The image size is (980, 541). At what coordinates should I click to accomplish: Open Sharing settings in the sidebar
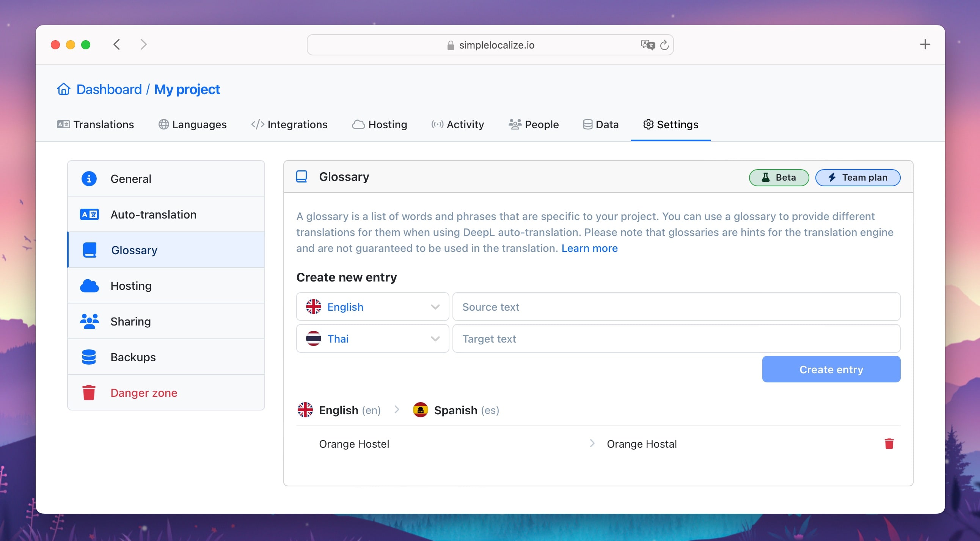click(x=166, y=321)
